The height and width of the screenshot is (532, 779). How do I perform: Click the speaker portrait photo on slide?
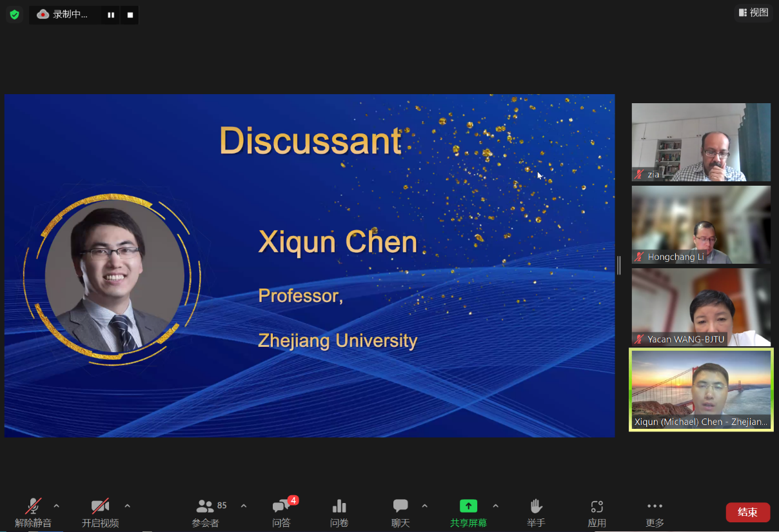(x=114, y=276)
